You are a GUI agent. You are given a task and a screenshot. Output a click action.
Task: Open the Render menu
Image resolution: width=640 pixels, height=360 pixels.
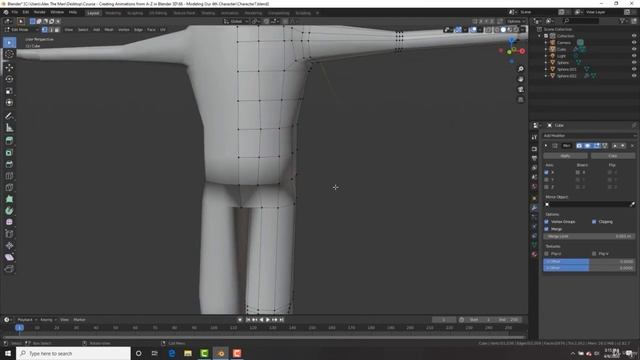tap(40, 12)
